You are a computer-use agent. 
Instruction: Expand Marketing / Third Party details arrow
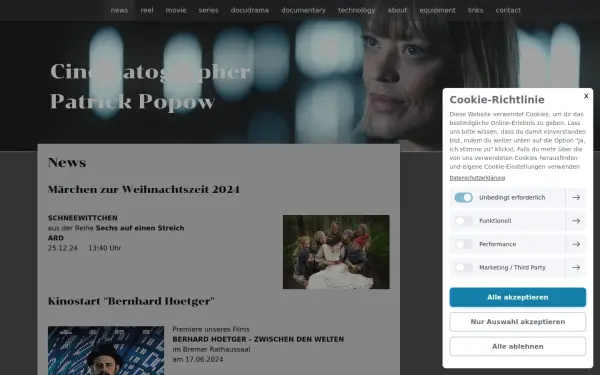pos(576,267)
